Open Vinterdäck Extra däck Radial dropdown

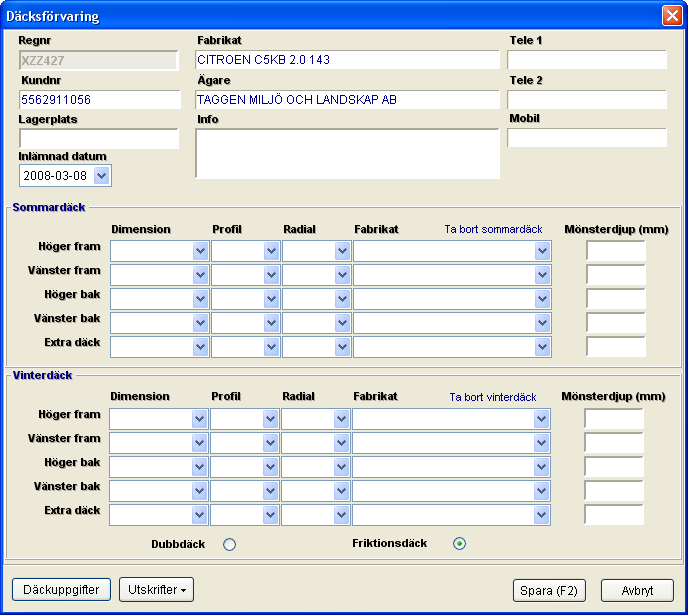(x=341, y=515)
